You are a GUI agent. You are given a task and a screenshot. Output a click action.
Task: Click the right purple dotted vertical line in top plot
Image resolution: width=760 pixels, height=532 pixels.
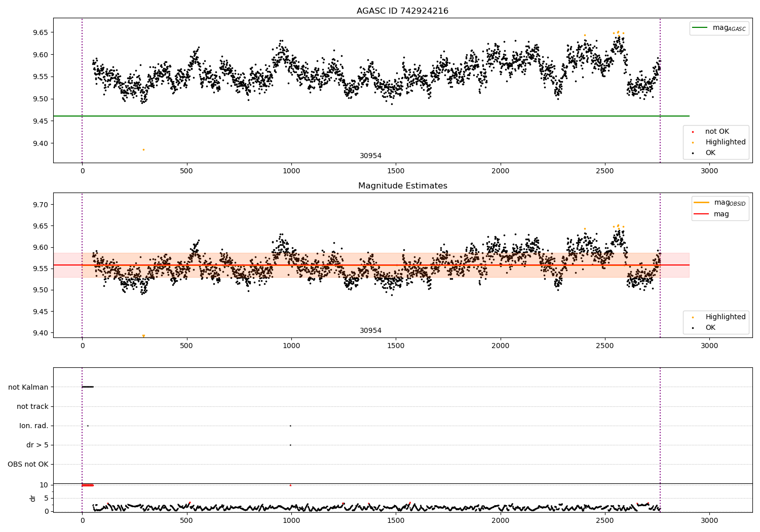660,90
